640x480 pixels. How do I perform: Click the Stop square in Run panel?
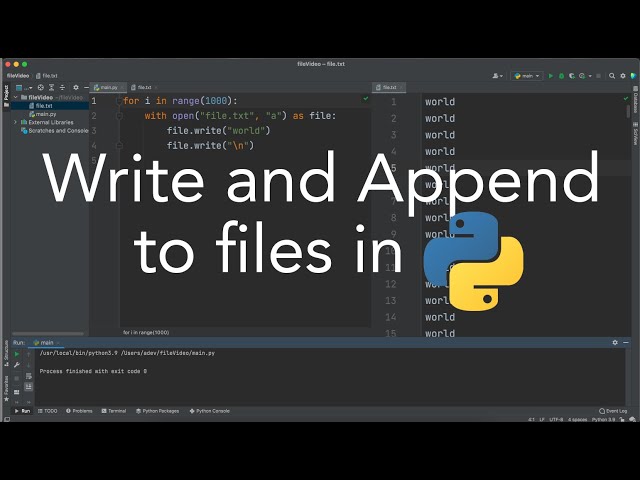[x=17, y=379]
